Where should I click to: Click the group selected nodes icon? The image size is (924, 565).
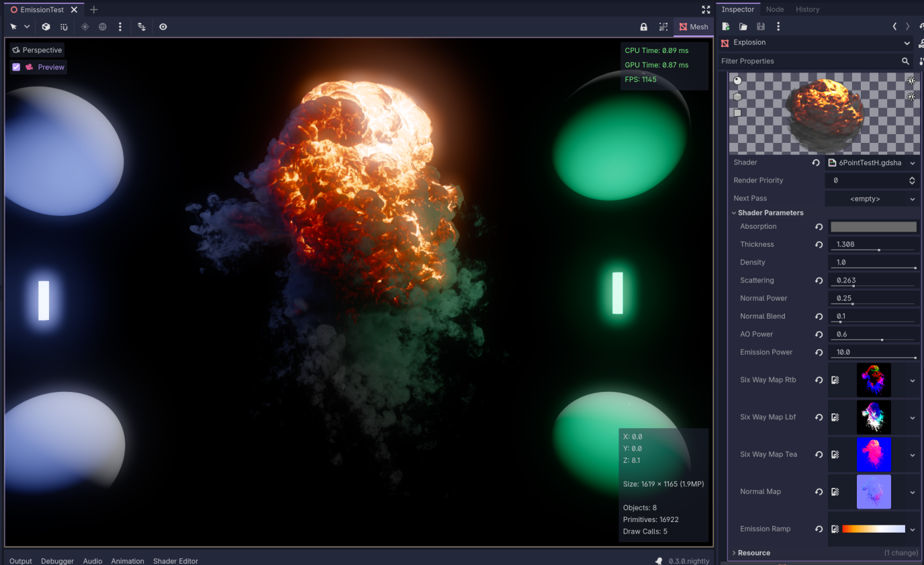point(663,27)
